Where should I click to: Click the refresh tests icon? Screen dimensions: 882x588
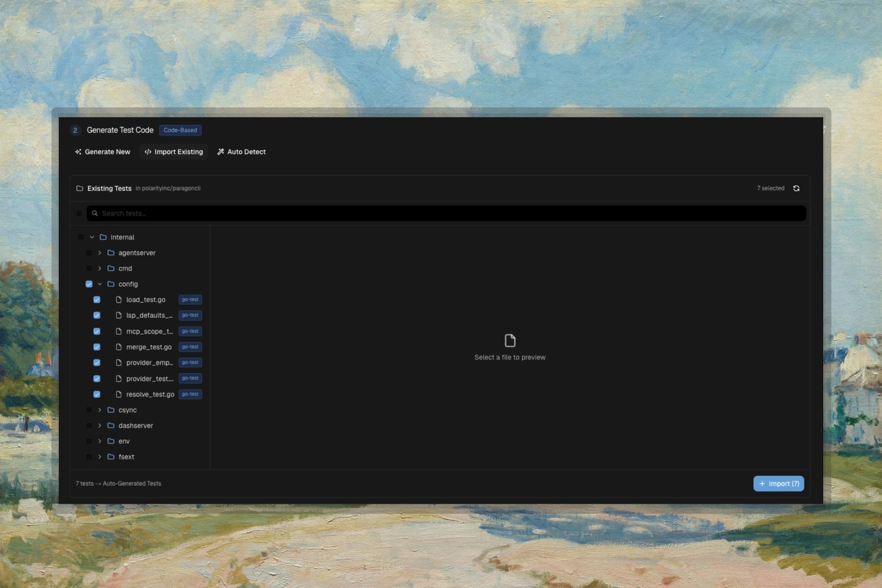(796, 188)
